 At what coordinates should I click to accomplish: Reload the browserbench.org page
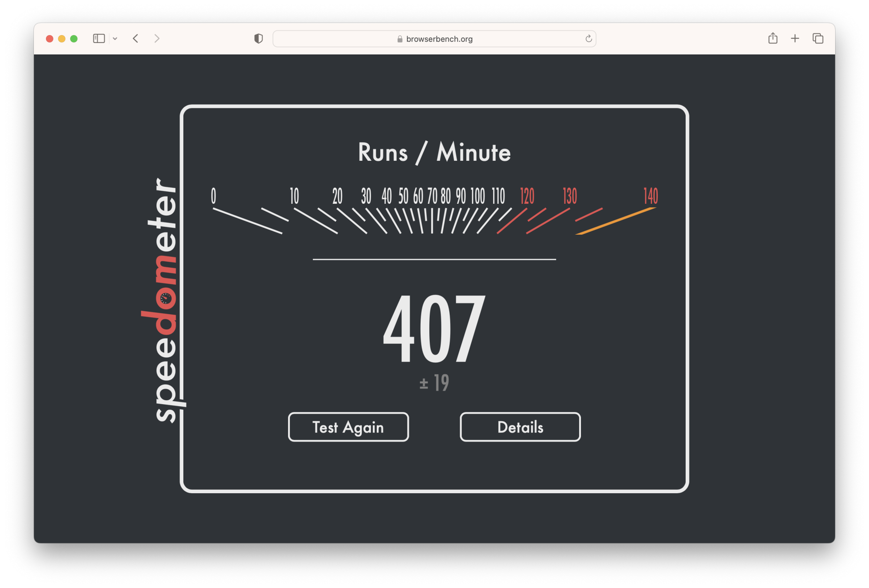tap(588, 39)
